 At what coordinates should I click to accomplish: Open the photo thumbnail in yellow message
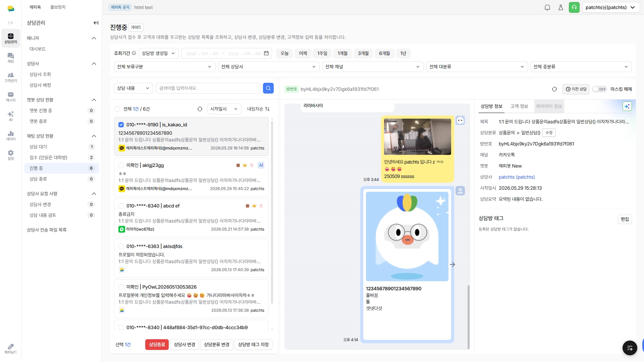coord(418,137)
